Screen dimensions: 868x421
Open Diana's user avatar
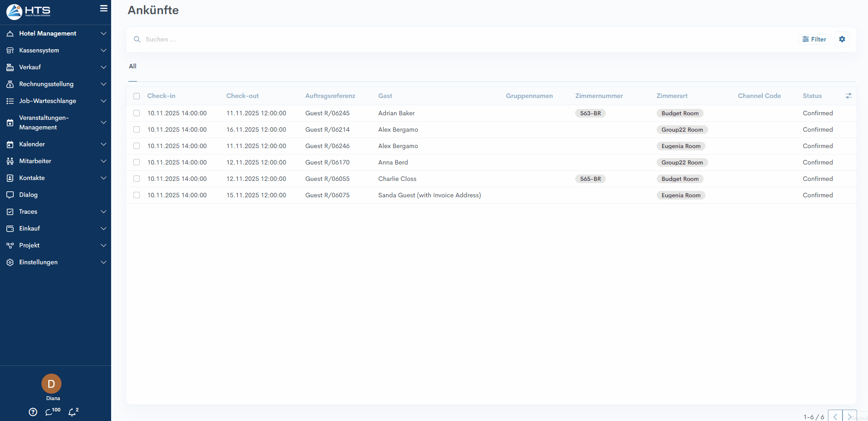coord(51,384)
